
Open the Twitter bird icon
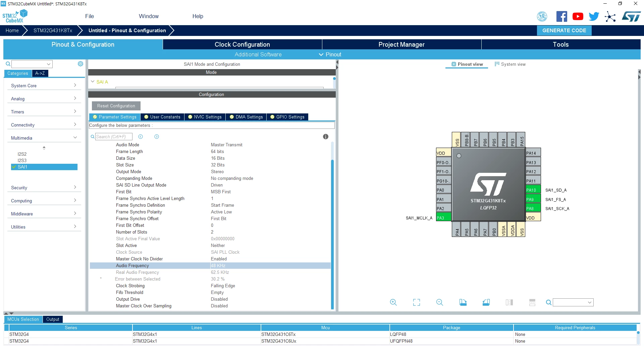point(594,16)
